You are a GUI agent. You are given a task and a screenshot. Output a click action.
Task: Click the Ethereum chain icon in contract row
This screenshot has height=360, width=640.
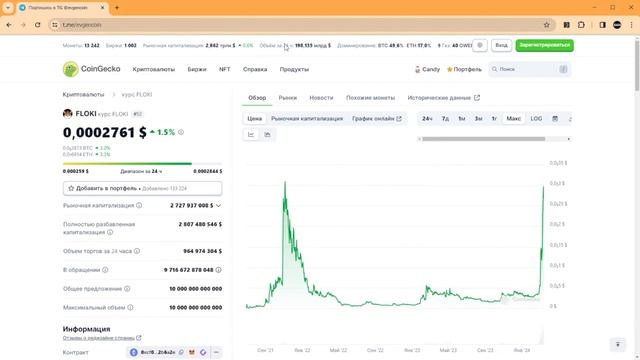pos(133,352)
